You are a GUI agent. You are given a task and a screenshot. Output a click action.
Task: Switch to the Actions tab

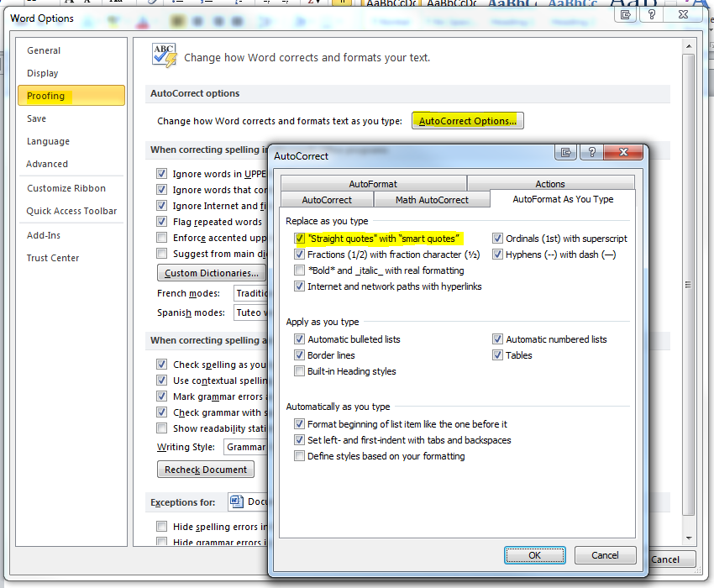click(550, 184)
